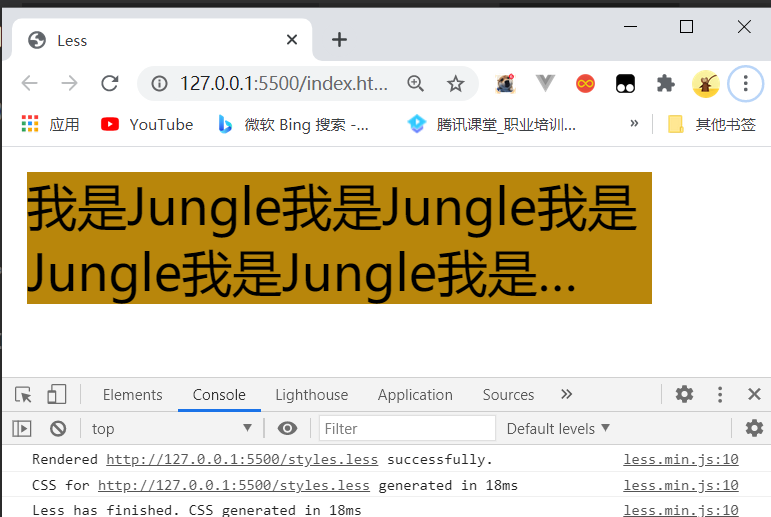The width and height of the screenshot is (771, 517).
Task: Open less.min.js:10 source of CSS for message
Action: pos(681,486)
